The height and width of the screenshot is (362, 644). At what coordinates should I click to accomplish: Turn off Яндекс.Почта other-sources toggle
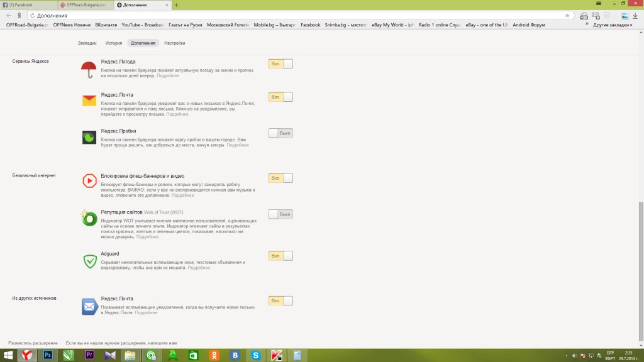(x=280, y=301)
